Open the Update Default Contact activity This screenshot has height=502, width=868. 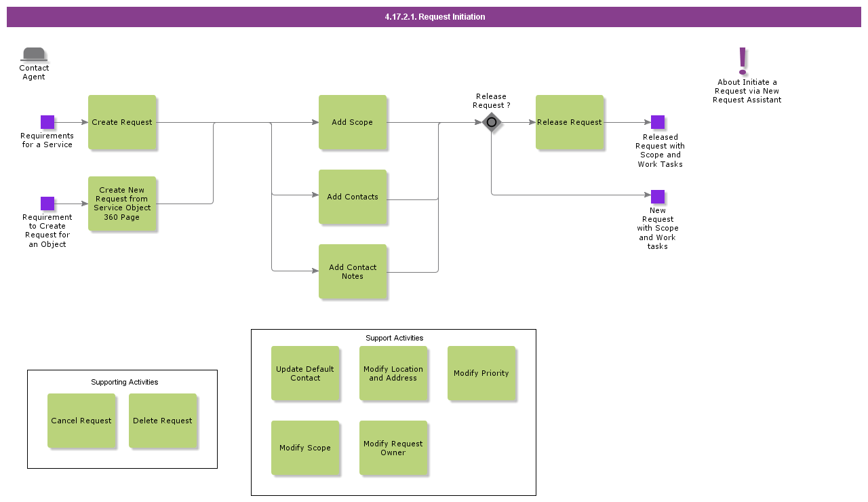coord(305,373)
